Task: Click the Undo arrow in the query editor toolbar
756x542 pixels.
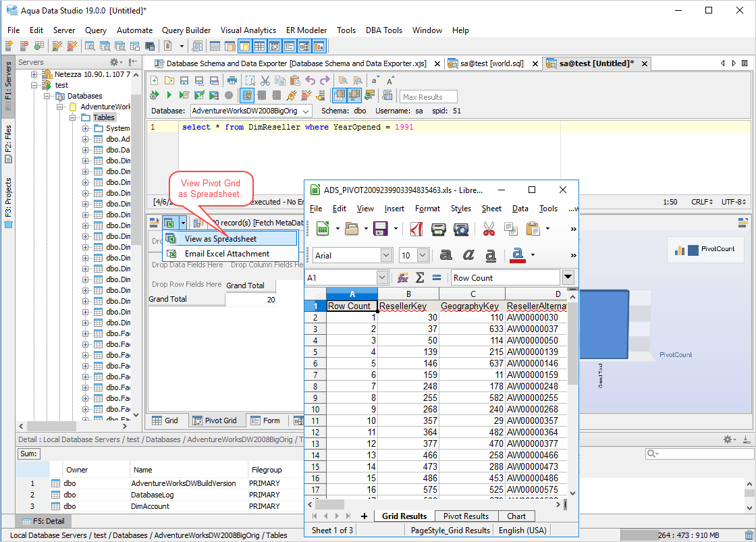Action: click(310, 80)
